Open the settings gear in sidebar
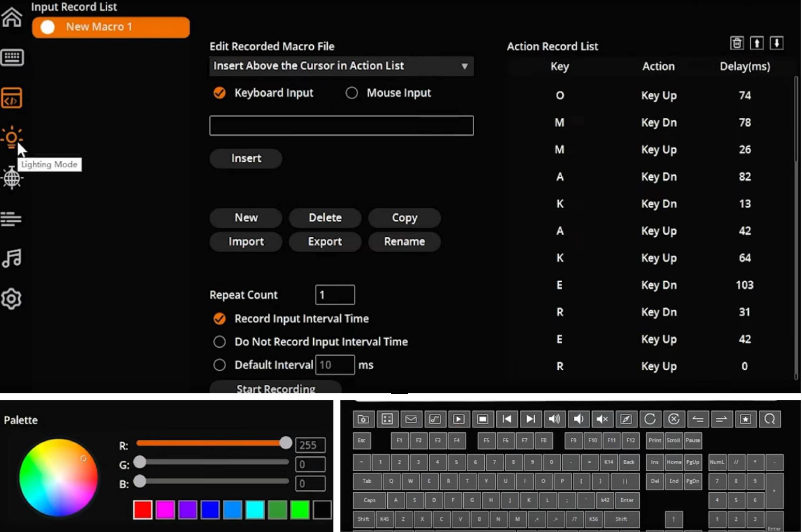This screenshot has height=532, width=802. coord(12,299)
